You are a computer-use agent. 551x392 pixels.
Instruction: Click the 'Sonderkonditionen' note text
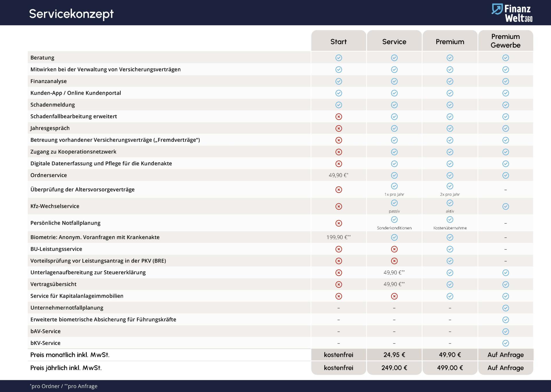click(x=394, y=228)
